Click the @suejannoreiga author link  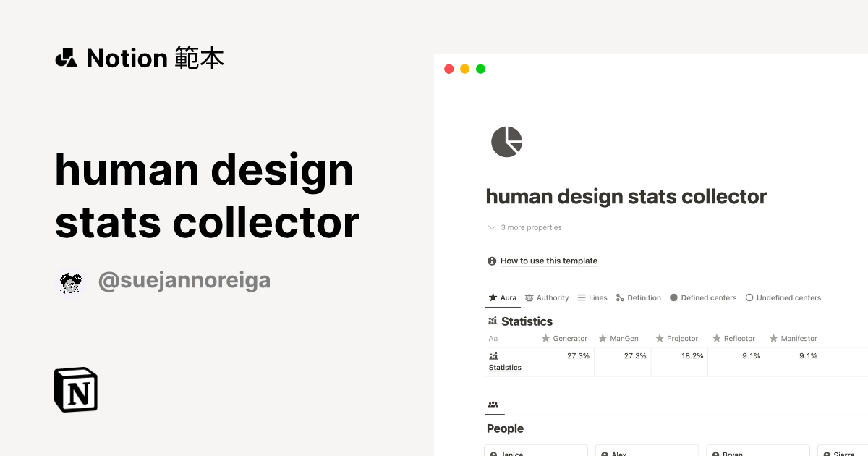tap(184, 279)
